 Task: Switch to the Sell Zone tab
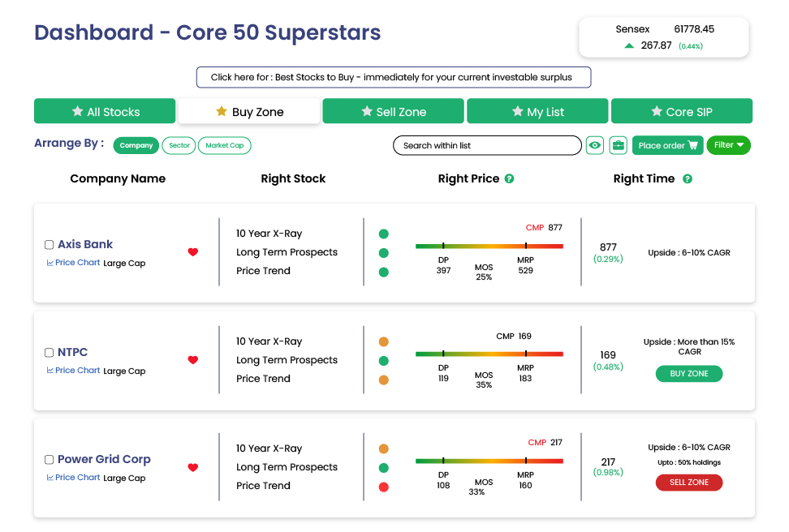coord(393,111)
